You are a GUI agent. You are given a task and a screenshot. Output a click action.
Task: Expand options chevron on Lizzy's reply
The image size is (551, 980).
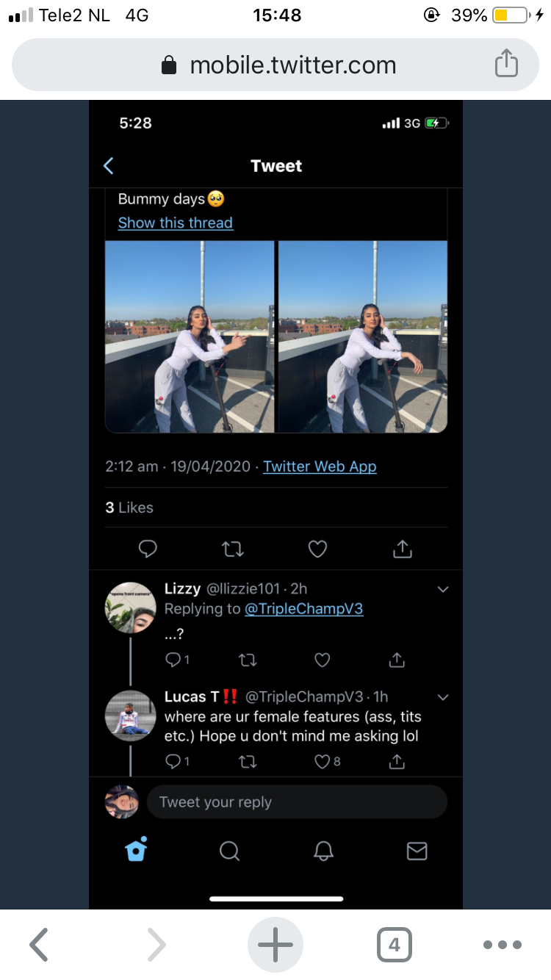pos(443,589)
